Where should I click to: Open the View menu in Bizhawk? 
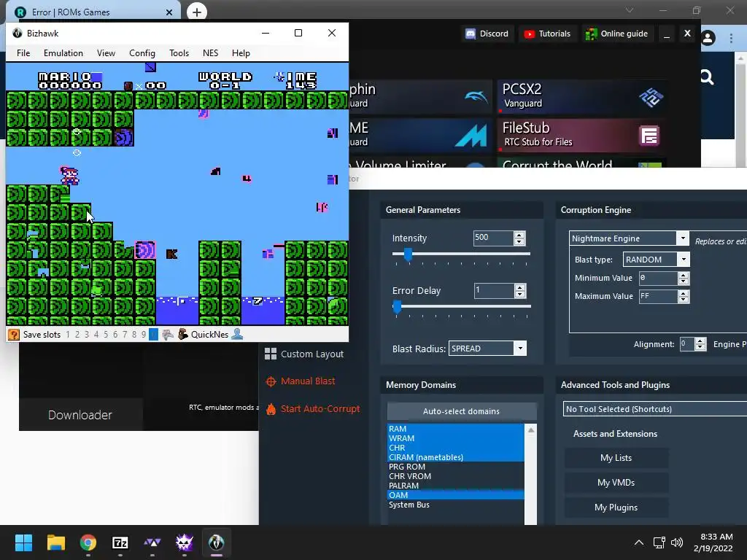pyautogui.click(x=106, y=52)
